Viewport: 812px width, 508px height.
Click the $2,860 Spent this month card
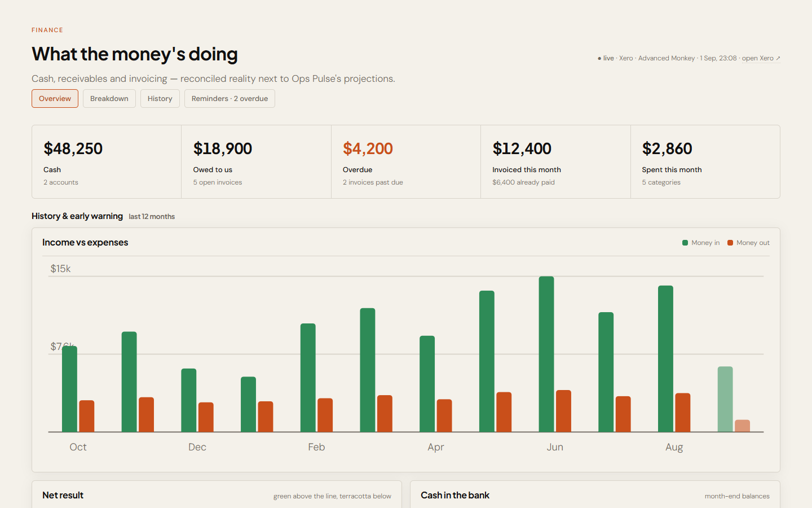point(705,162)
